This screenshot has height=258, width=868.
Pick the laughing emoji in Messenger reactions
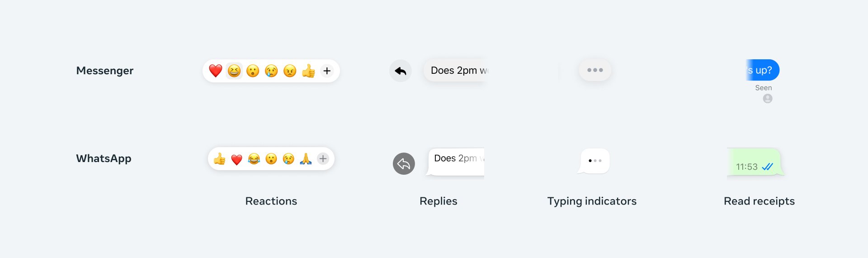point(234,71)
